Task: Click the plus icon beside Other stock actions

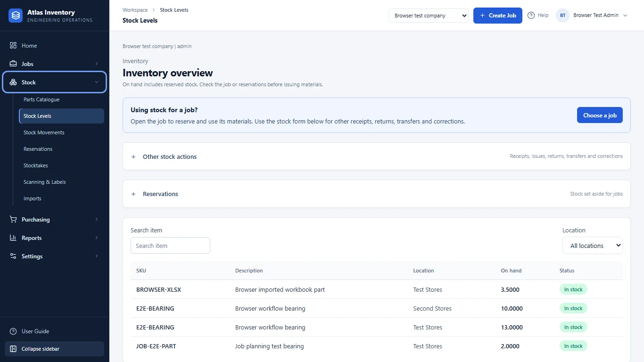Action: (133, 157)
